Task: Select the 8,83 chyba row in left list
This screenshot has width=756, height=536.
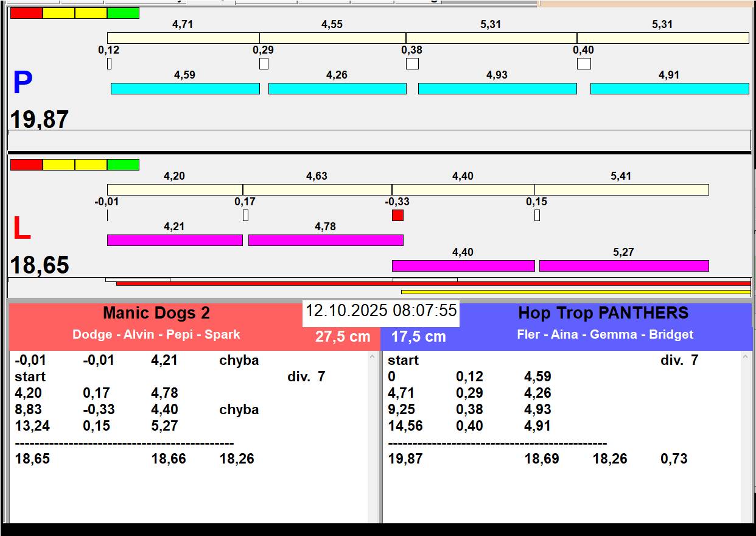Action: 137,409
